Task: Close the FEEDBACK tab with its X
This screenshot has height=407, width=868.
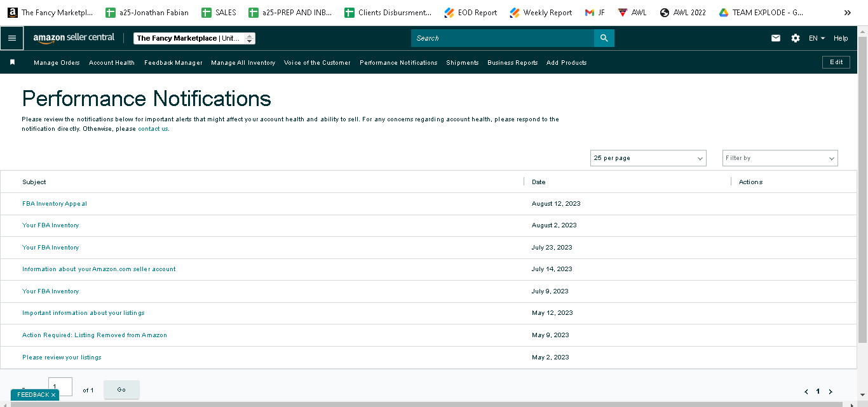Action: tap(53, 395)
